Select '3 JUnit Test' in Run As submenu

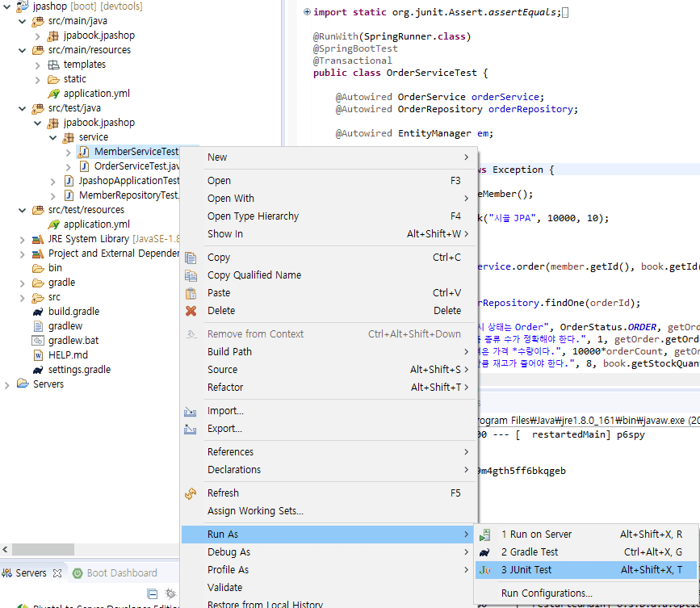tap(585, 569)
